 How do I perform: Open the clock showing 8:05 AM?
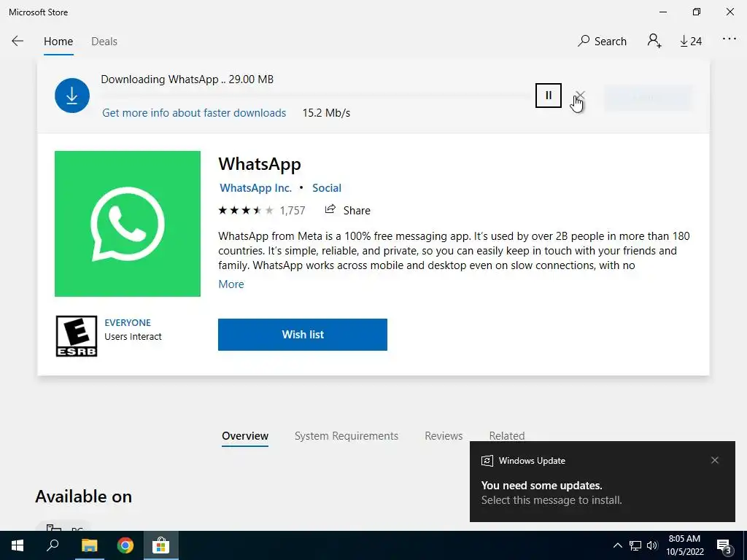(684, 545)
